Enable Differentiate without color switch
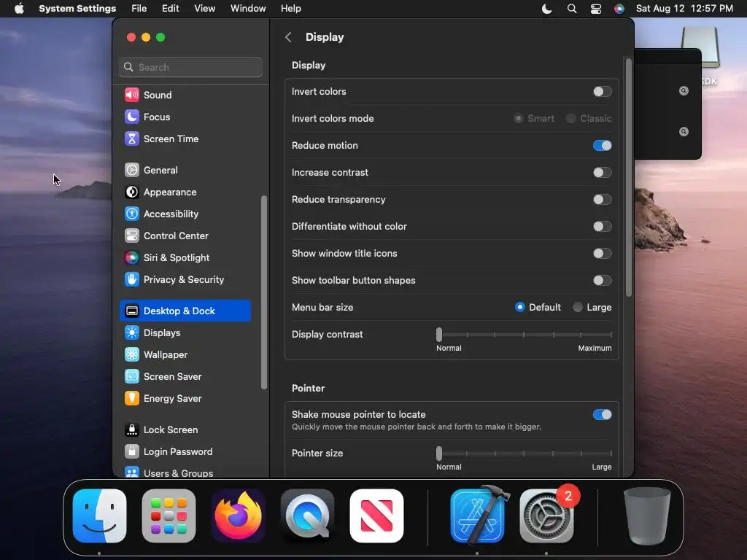 coord(602,226)
